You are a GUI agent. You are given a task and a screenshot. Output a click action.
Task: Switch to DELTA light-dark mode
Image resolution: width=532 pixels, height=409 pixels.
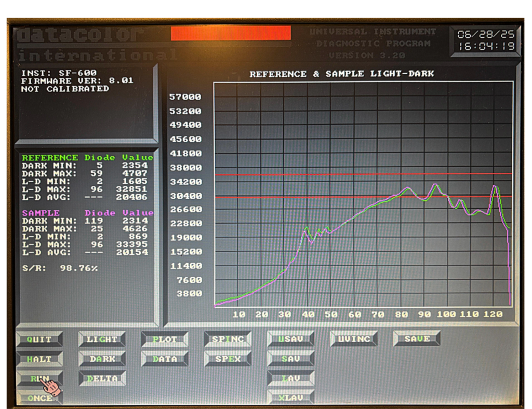click(x=102, y=378)
